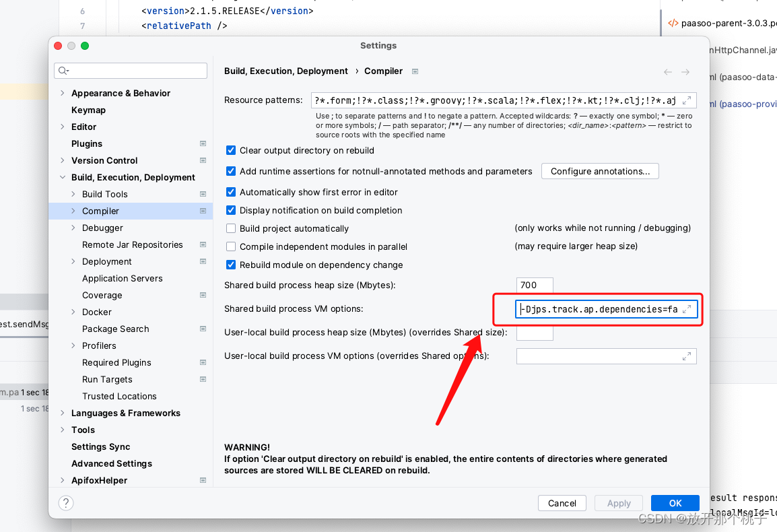Expand the Docker node
The image size is (777, 532).
pyautogui.click(x=73, y=312)
